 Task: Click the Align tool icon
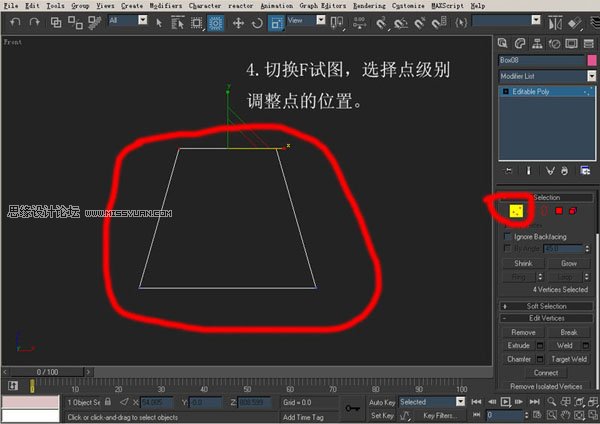(x=575, y=23)
